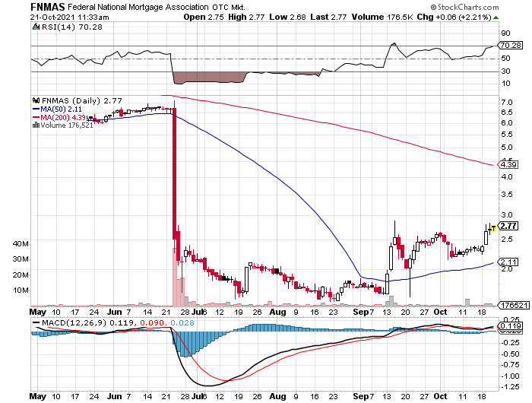Screen dimensions: 532x403
Task: Click the FNMAS (Daily) 2.77 legend label
Action: [x=82, y=100]
